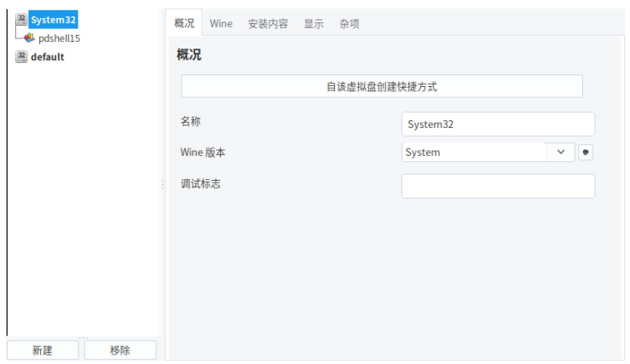
Task: Click the small button beside Wine version dropdown
Action: (586, 153)
